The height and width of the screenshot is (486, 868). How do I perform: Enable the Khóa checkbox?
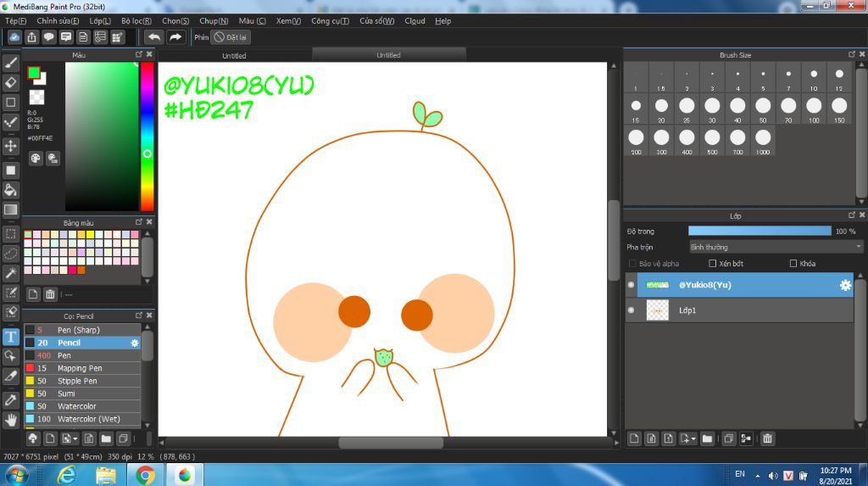[x=793, y=263]
